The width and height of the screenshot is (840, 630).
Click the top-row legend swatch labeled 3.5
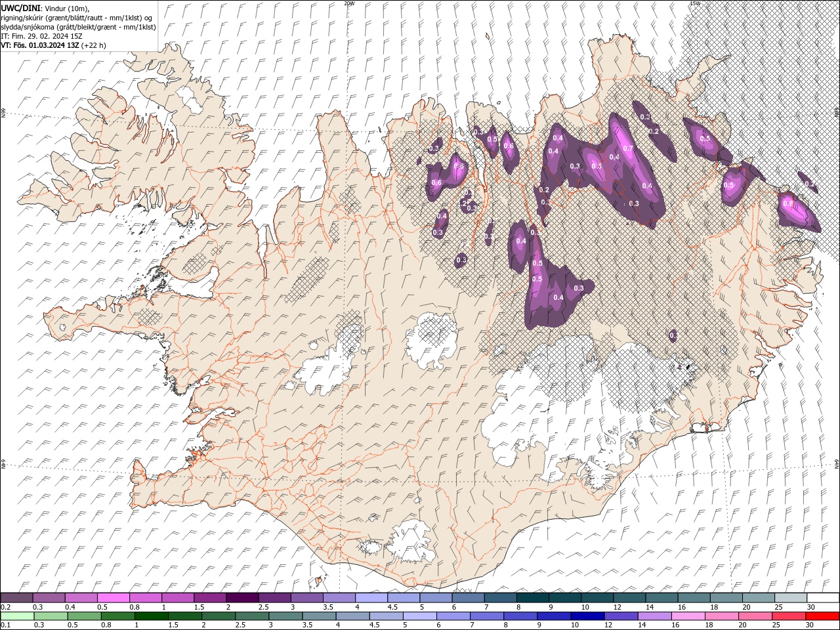pyautogui.click(x=339, y=598)
